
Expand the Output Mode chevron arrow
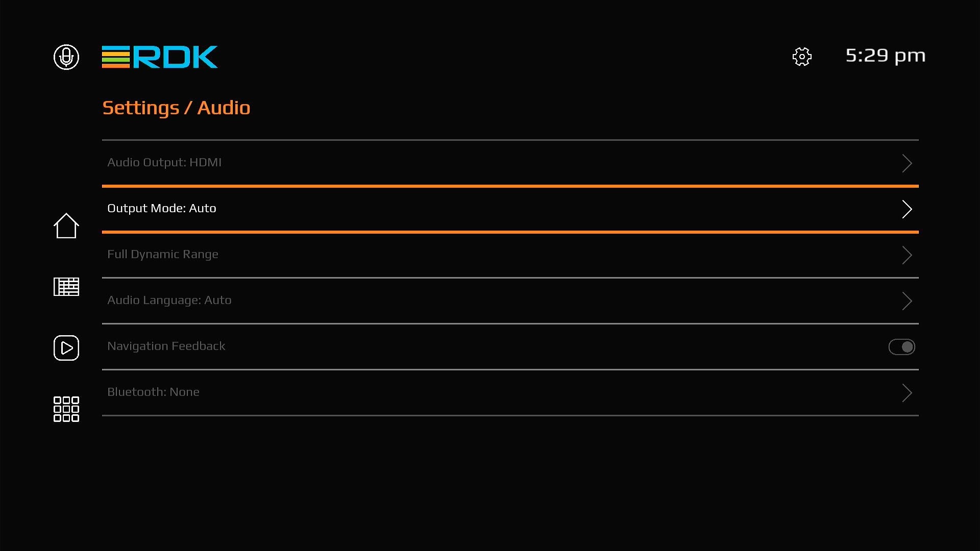[x=906, y=209]
